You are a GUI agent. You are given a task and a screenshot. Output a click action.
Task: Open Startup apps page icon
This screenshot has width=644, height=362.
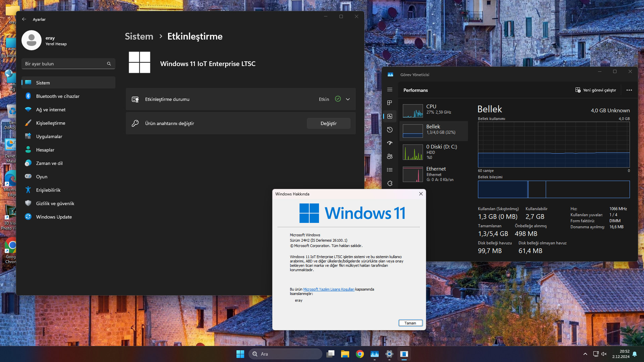click(390, 143)
